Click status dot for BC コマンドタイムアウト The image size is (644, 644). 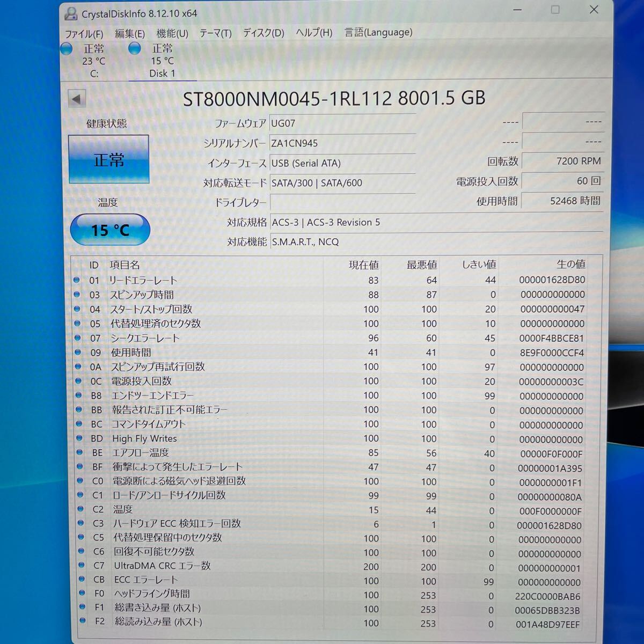pyautogui.click(x=79, y=423)
